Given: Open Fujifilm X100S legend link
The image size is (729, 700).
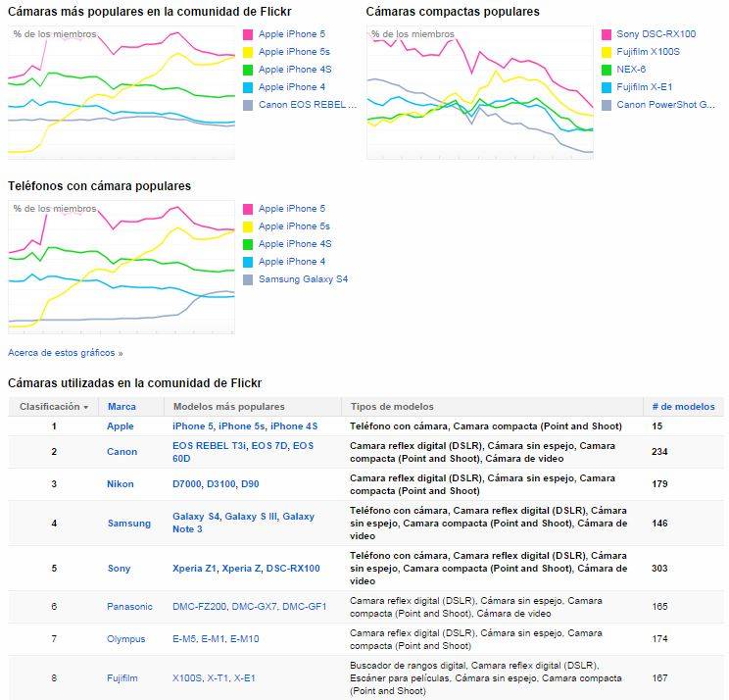Looking at the screenshot, I should pos(648,52).
